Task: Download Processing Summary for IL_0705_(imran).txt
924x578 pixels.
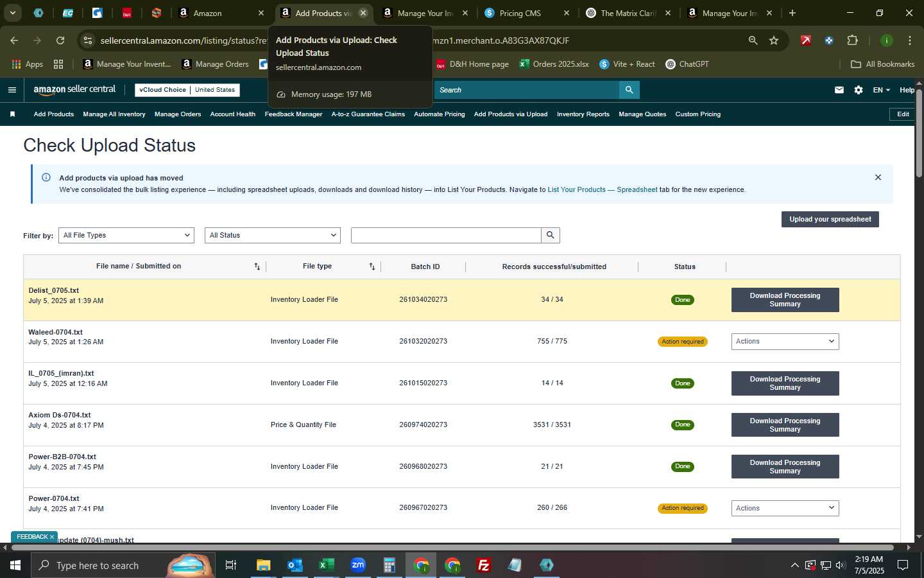Action: [785, 383]
